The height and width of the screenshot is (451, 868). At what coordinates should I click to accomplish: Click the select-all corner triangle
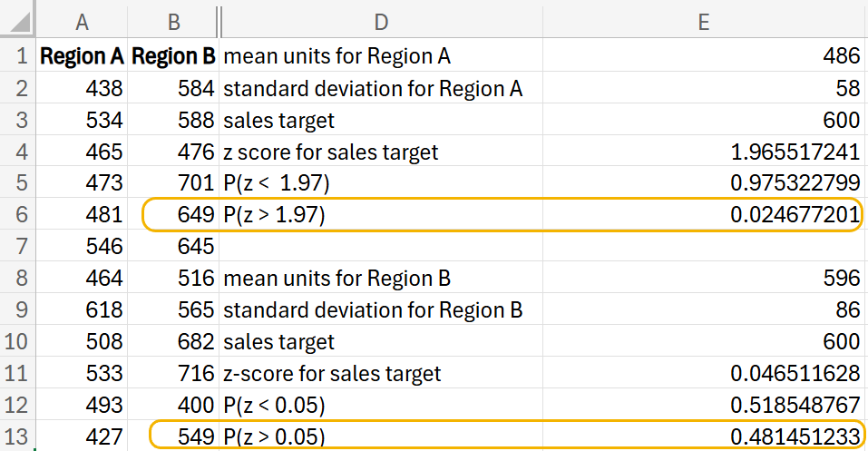pyautogui.click(x=18, y=20)
